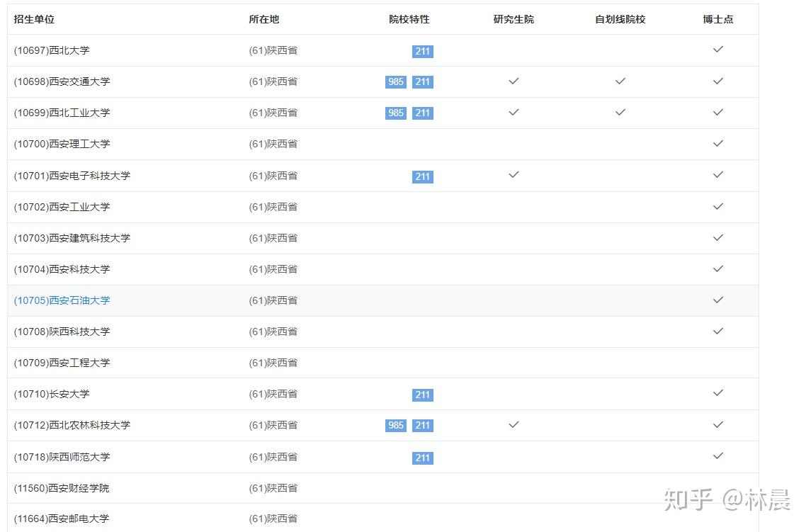Viewport: 811px width, 532px height.
Task: Click the 院校特性 column header
Action: click(x=409, y=19)
